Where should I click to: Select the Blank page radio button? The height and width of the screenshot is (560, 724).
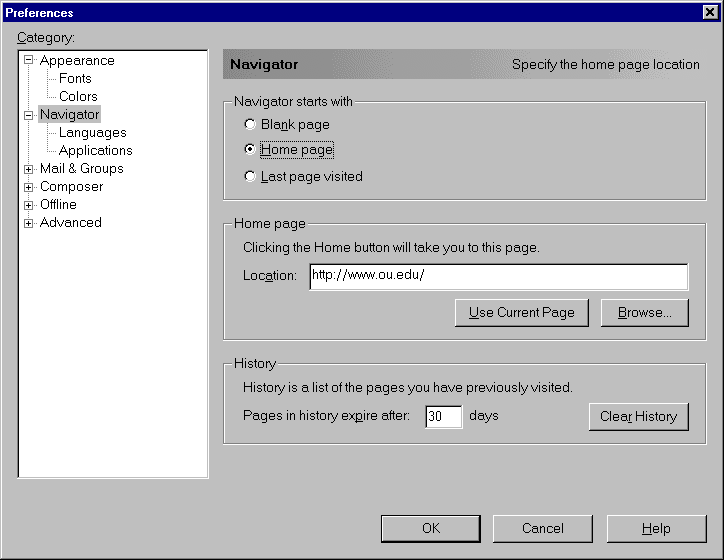(250, 125)
